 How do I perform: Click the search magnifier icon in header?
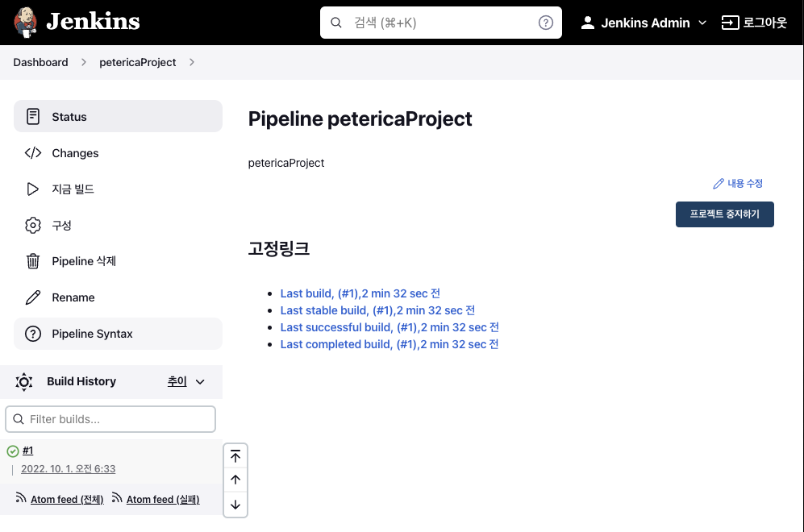point(335,23)
